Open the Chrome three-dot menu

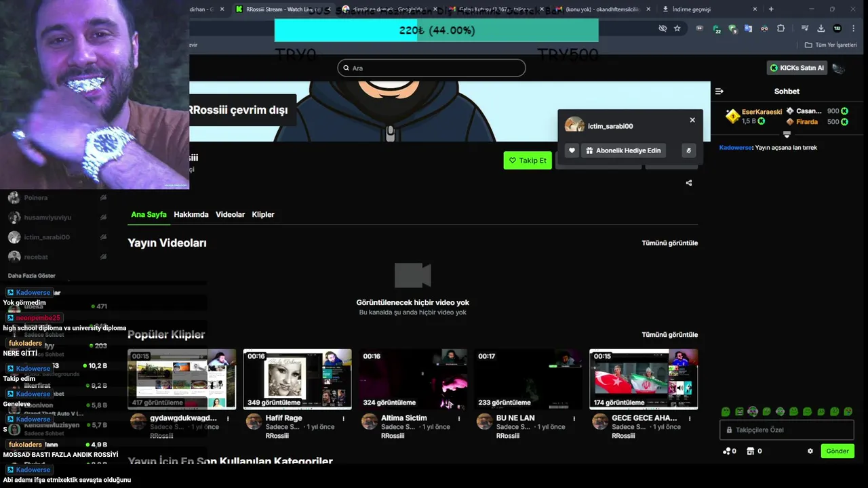(x=853, y=28)
